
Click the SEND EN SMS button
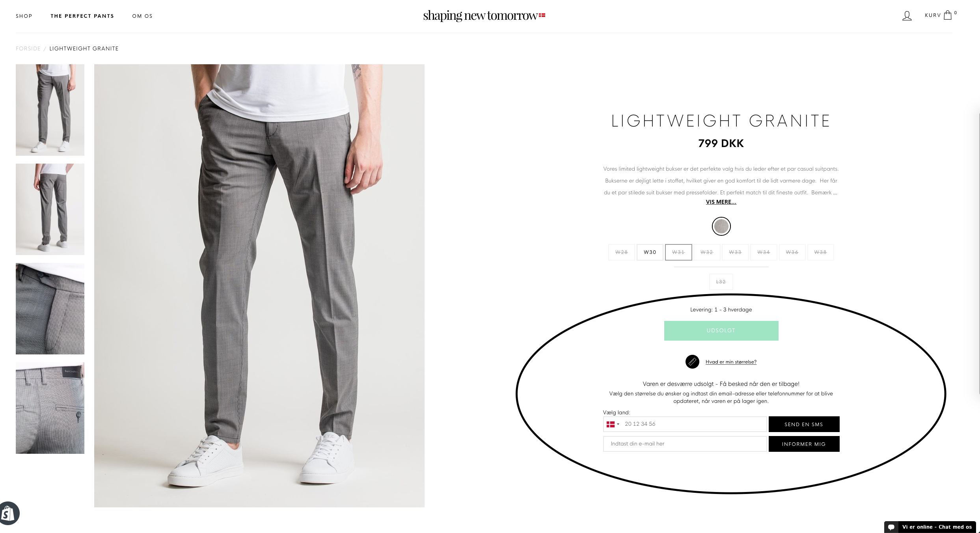(804, 424)
